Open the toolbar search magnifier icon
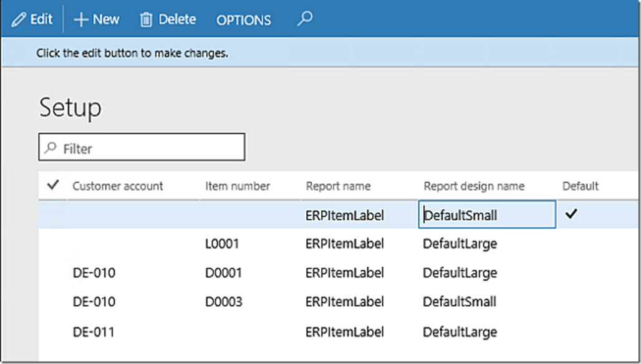This screenshot has width=641, height=364. 304,19
